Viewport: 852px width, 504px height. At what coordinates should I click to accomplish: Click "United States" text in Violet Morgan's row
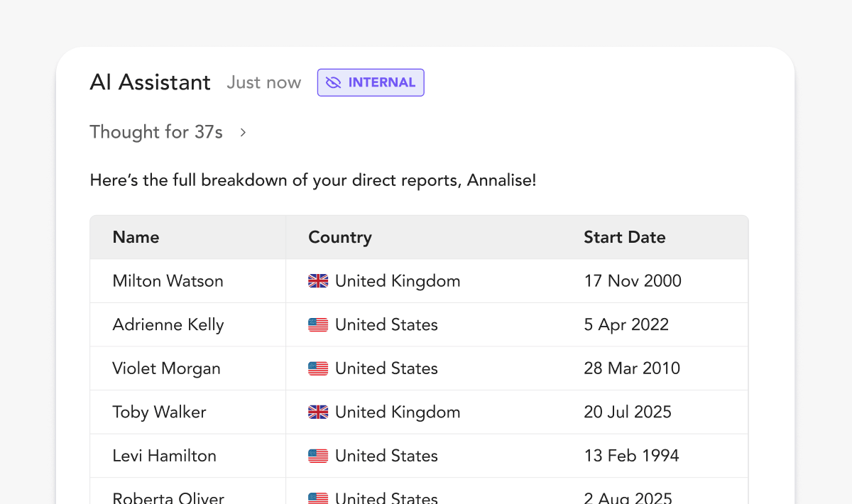tap(386, 368)
